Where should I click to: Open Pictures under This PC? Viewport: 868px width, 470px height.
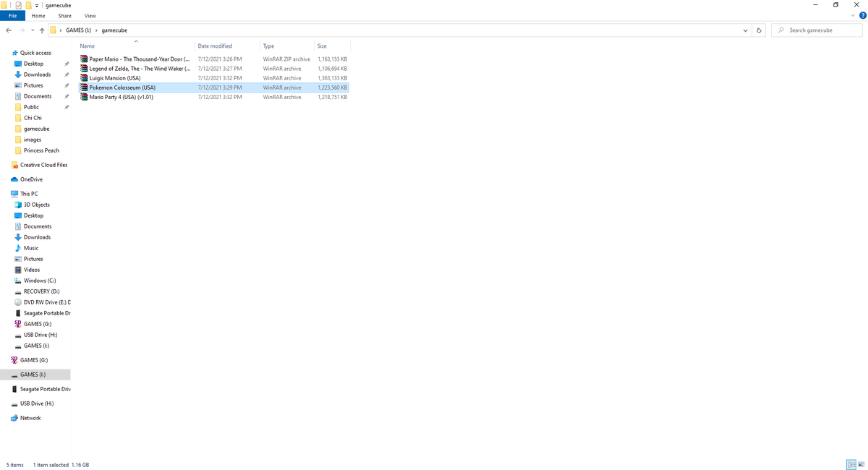[33, 259]
